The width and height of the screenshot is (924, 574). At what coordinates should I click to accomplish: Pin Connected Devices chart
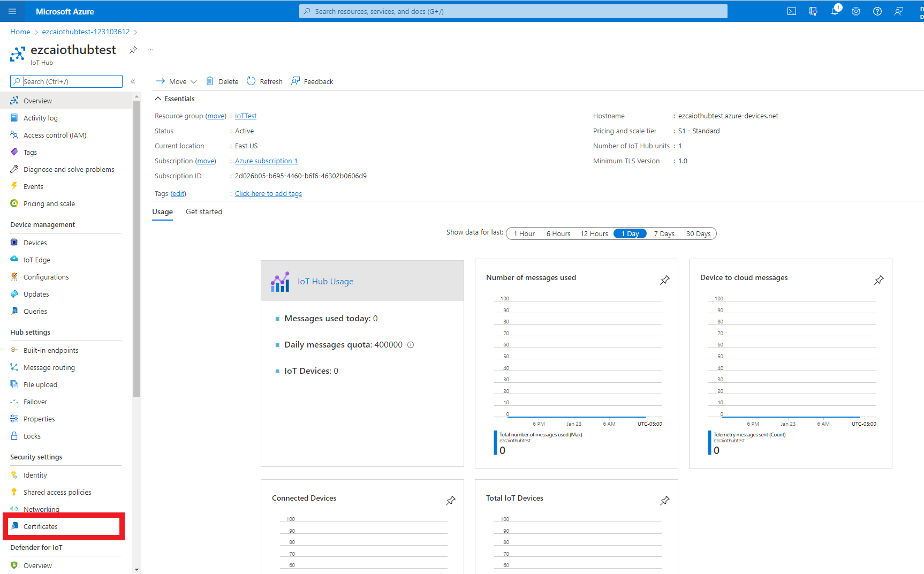(451, 501)
